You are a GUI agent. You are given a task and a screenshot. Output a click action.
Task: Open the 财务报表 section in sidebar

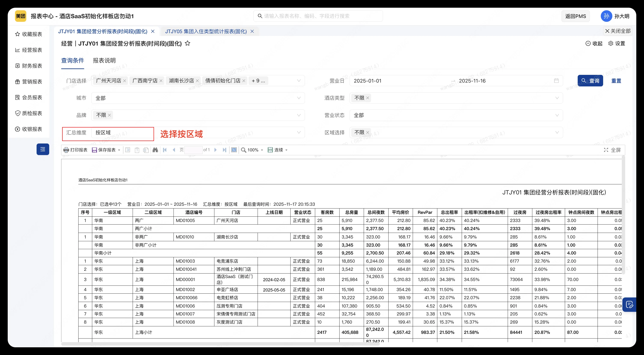(29, 65)
